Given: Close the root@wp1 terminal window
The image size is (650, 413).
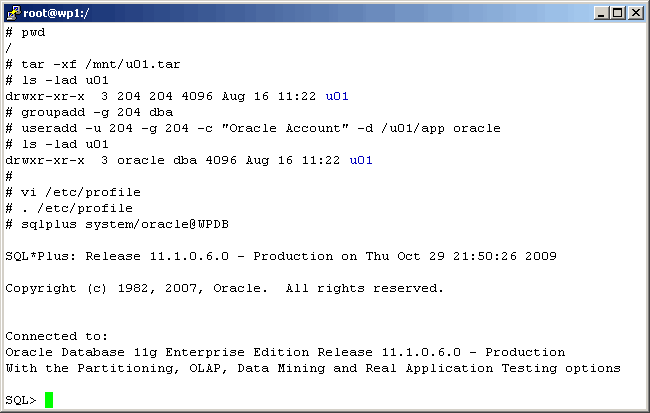Looking at the screenshot, I should click(636, 12).
